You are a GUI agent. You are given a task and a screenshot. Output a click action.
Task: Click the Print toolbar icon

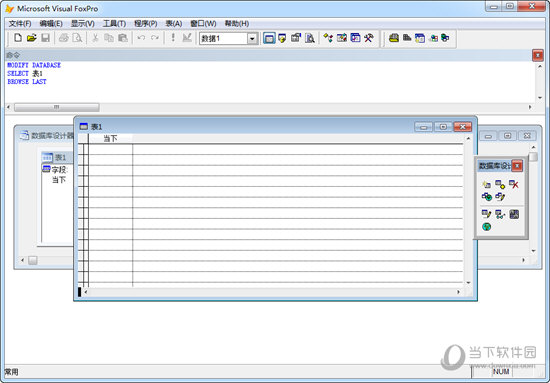pos(63,38)
